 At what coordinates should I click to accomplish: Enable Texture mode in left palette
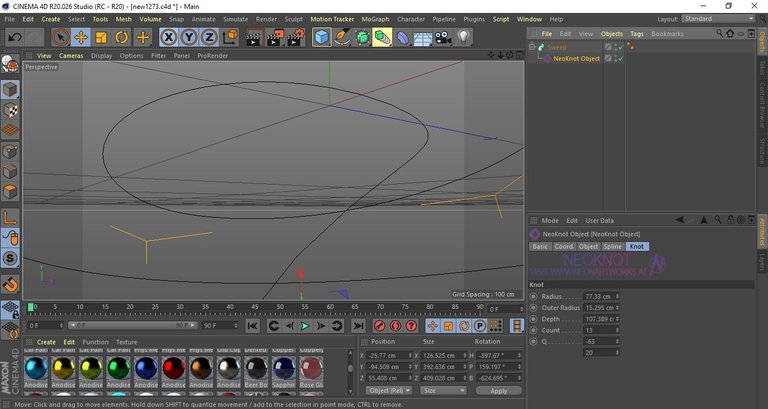pos(10,110)
